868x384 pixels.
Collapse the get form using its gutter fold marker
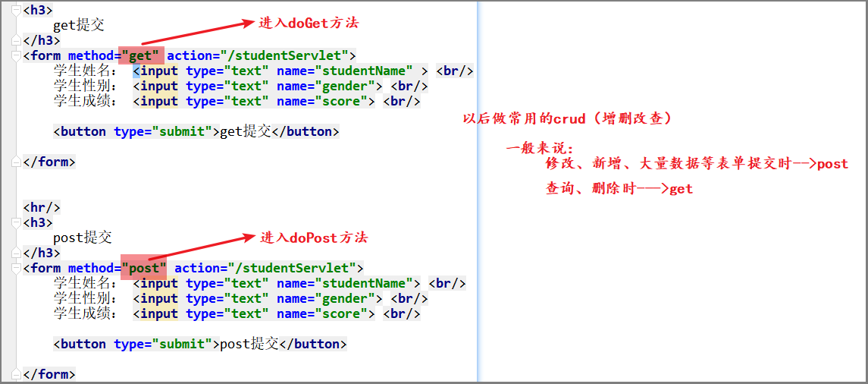pos(17,55)
